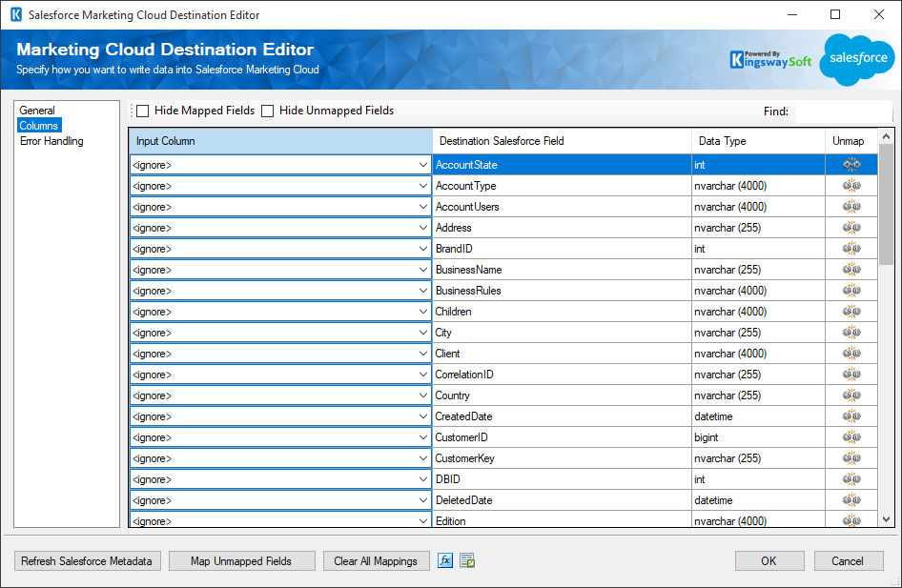Click the window title bar app icon
Image resolution: width=902 pixels, height=588 pixels.
tap(16, 14)
